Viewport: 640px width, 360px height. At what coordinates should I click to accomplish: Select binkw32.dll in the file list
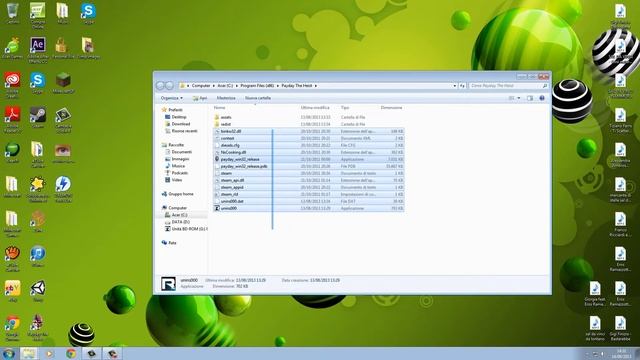(x=309, y=131)
